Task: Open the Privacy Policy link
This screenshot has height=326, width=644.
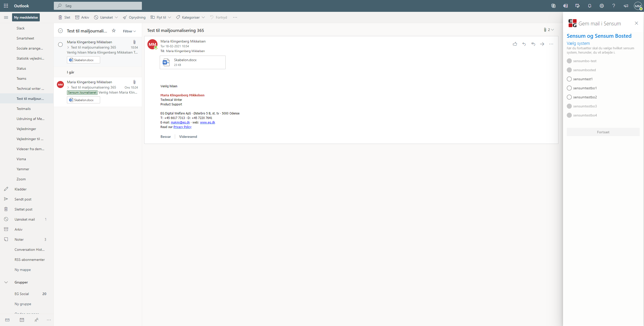Action: click(x=182, y=127)
